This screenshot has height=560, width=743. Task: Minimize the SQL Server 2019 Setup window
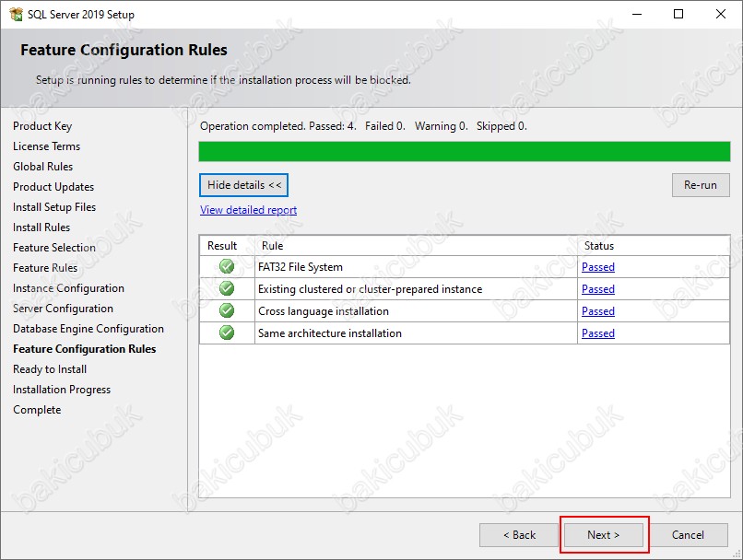[637, 14]
